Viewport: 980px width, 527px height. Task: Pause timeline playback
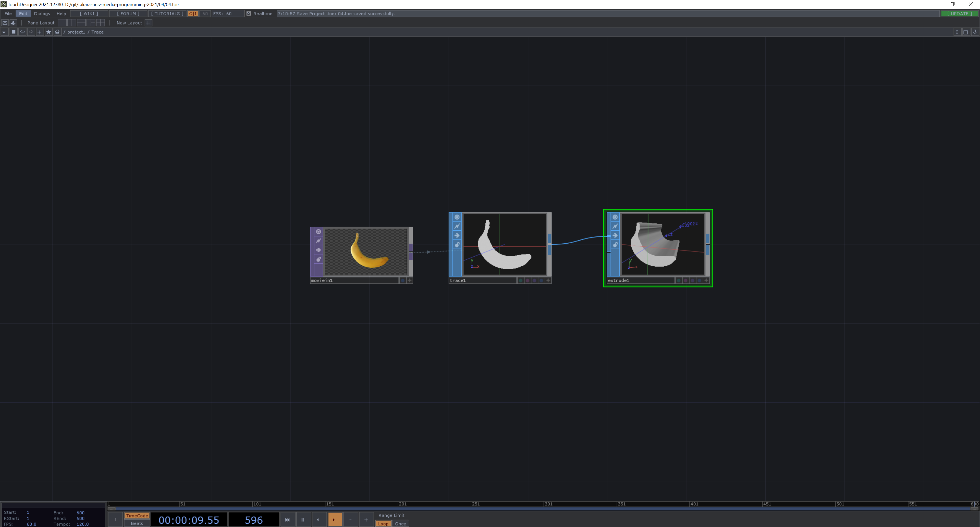pos(302,520)
